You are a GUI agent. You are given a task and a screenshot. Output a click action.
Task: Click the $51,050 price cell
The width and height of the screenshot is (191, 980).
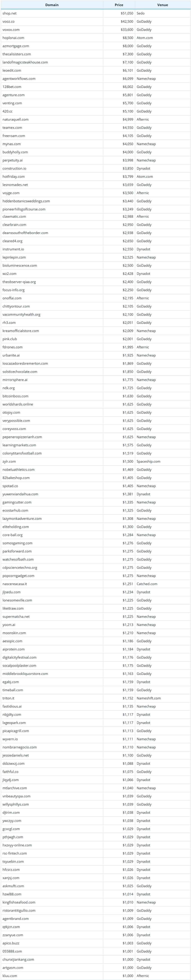127,13
